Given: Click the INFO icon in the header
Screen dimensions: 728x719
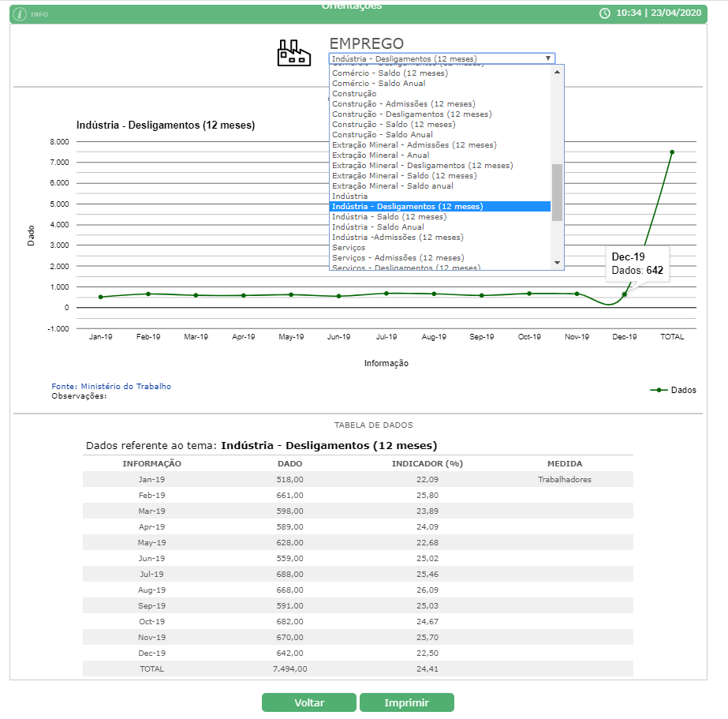Looking at the screenshot, I should 20,14.
